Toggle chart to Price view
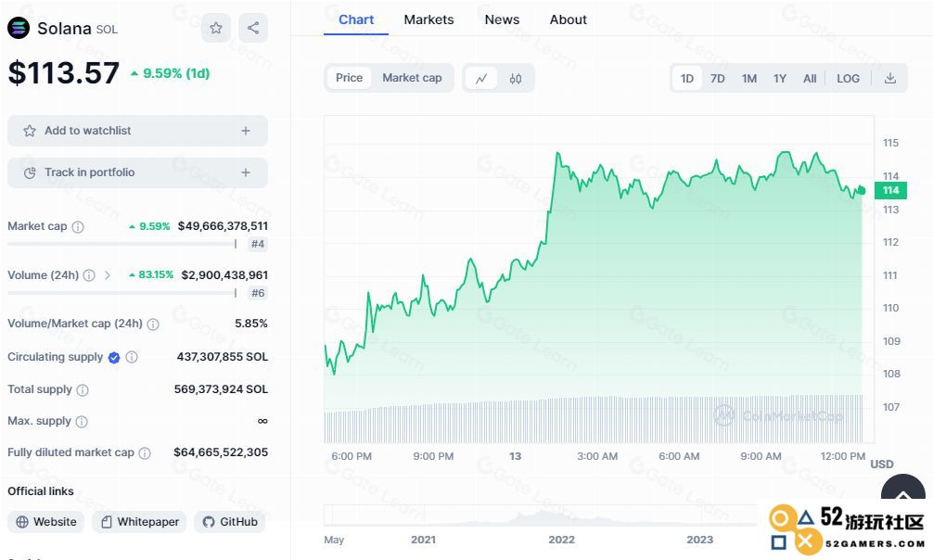This screenshot has height=560, width=933. (x=349, y=78)
